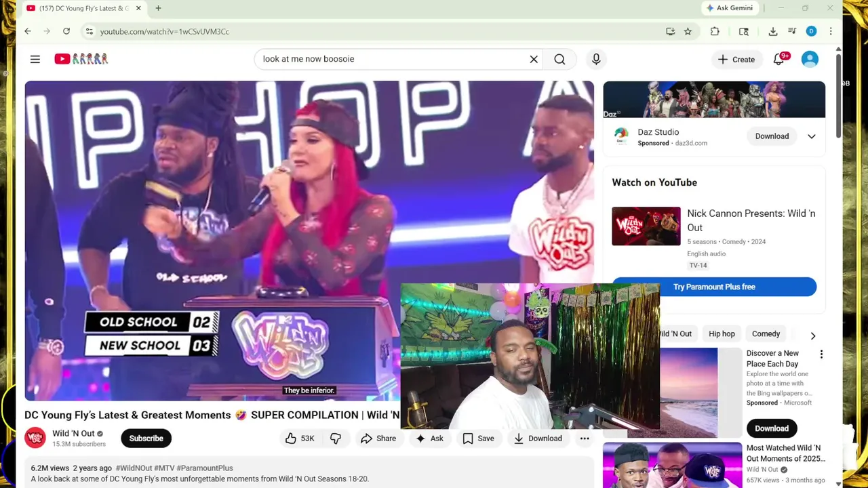Save video to playlist
Image resolution: width=868 pixels, height=488 pixels.
478,439
